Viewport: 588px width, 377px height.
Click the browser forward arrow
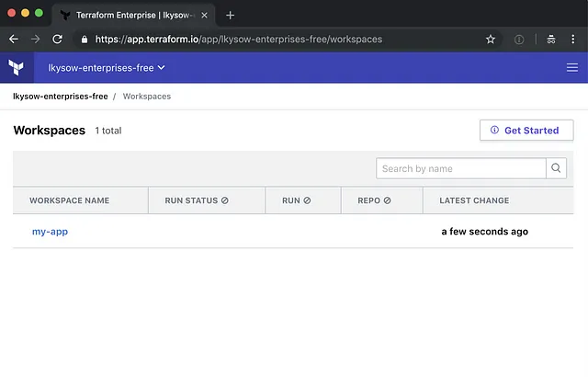[35, 39]
